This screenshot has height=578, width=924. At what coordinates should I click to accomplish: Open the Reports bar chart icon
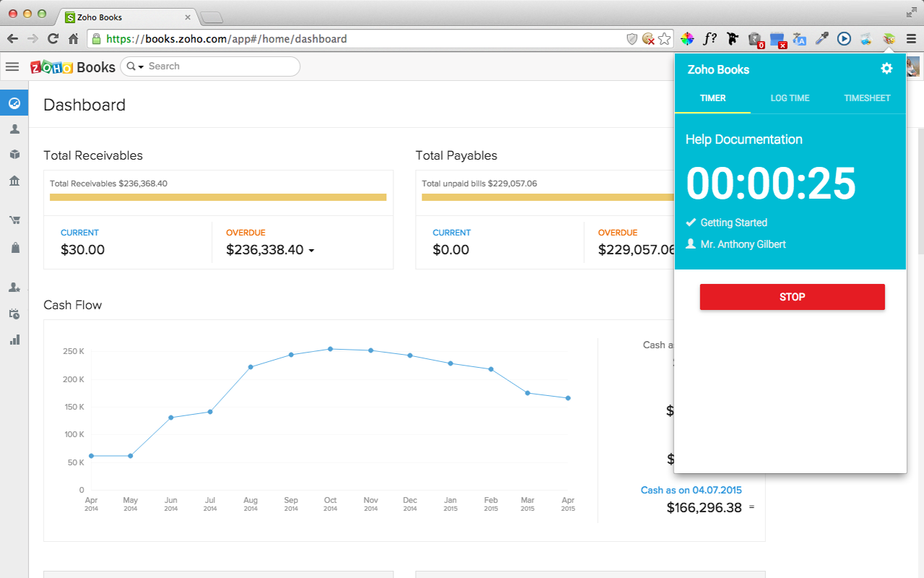14,340
